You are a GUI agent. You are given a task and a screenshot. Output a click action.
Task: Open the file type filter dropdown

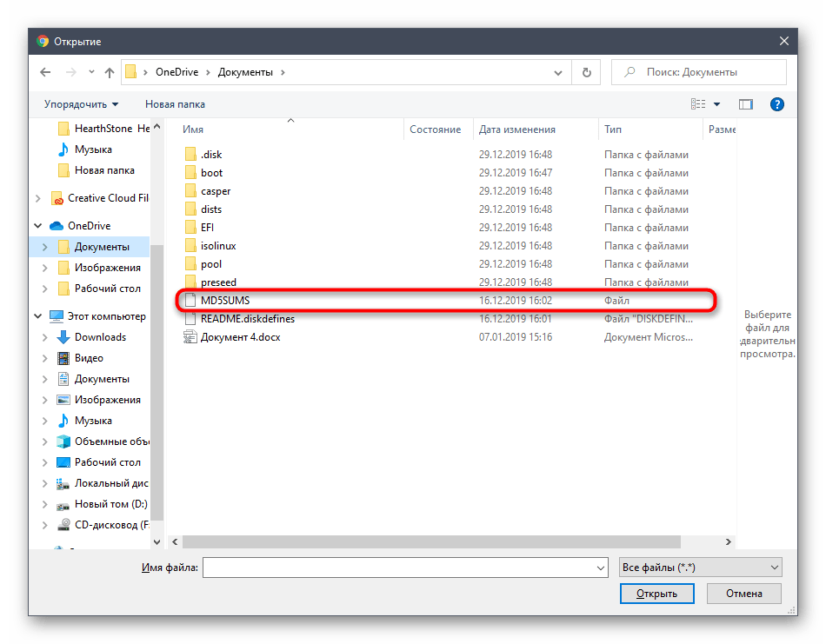point(700,568)
